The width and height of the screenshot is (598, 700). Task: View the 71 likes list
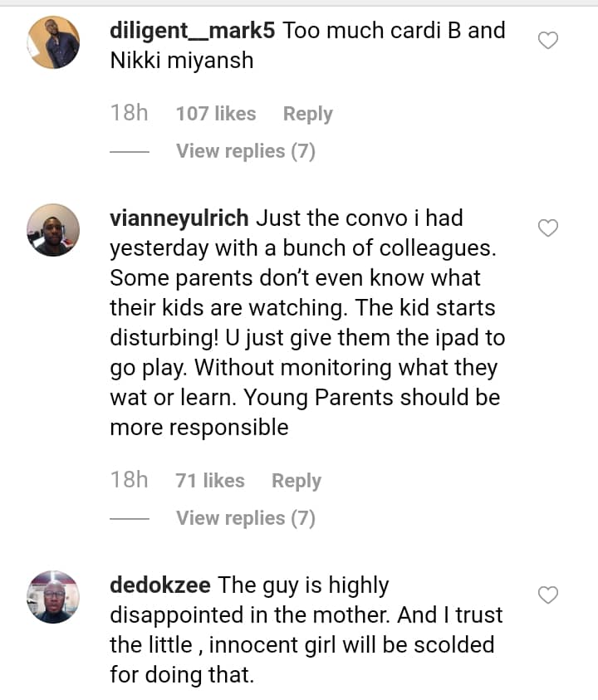pyautogui.click(x=210, y=481)
